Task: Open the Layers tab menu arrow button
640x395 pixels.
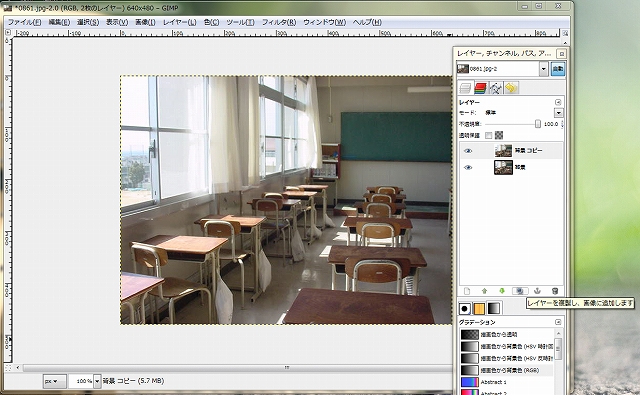Action: point(558,102)
